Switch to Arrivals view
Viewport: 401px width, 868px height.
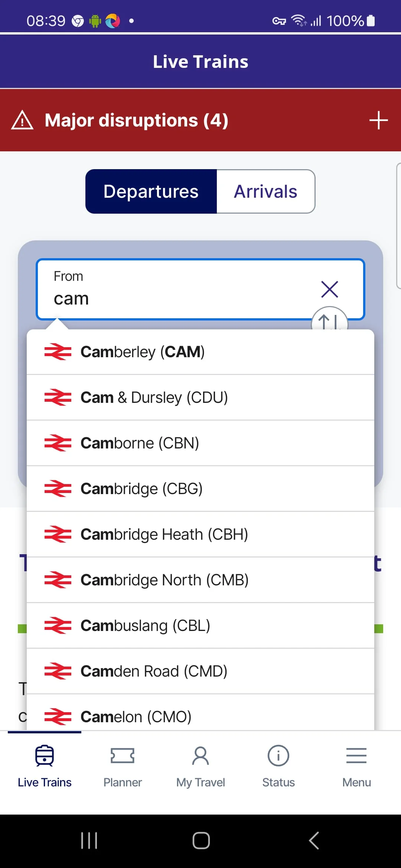[265, 191]
